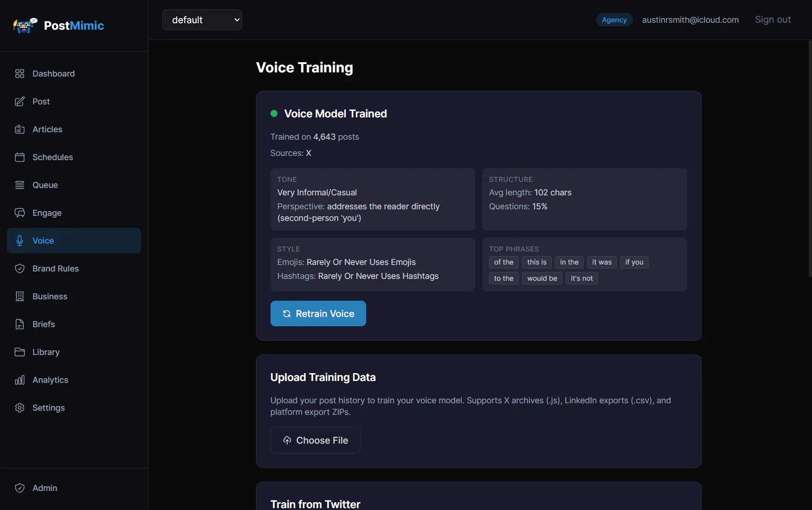Open the default workspace dropdown
The width and height of the screenshot is (812, 510).
click(x=202, y=20)
